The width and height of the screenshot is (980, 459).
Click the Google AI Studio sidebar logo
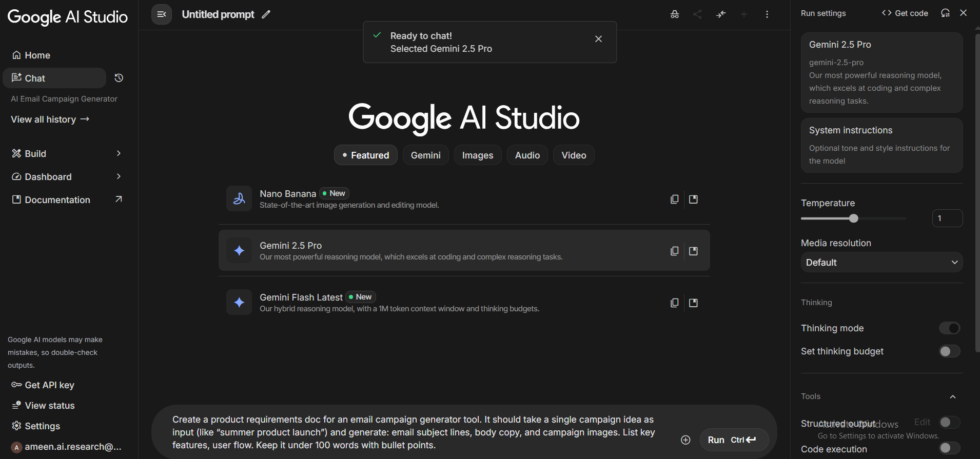click(x=68, y=17)
